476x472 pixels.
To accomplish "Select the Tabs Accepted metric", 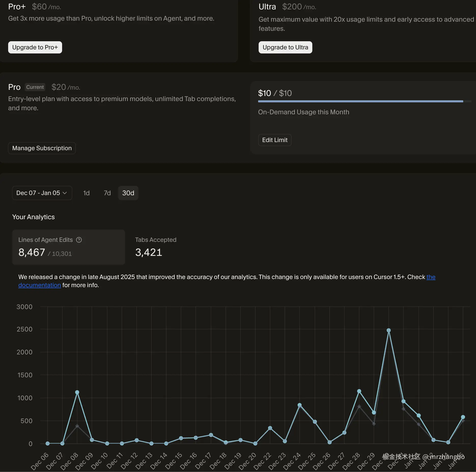I will (x=156, y=247).
